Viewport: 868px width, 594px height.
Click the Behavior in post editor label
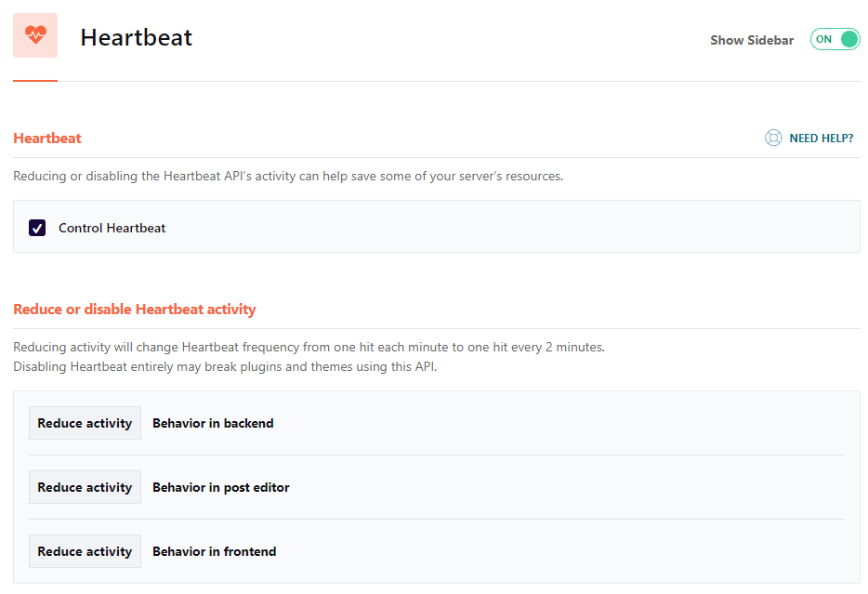click(x=220, y=486)
